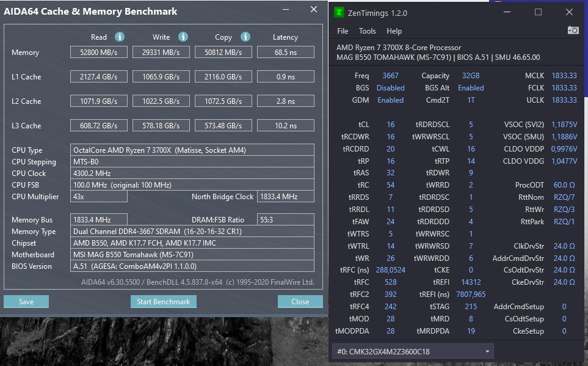Click the ZenTimings green logo icon

pos(339,13)
